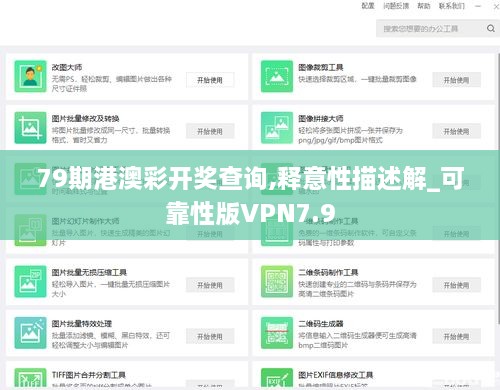500x390 pixels.
Task: Click the 二维条码制作工具 QR icon
Action: tap(277, 281)
